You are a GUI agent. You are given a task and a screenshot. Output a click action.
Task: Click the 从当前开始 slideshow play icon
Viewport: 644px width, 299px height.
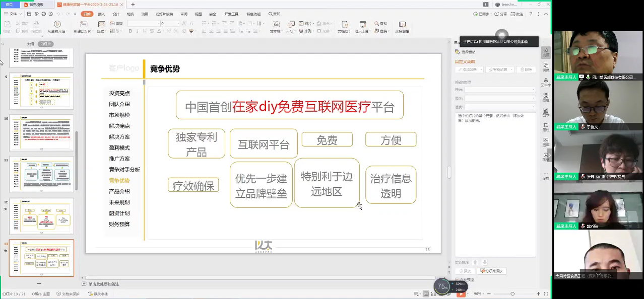tap(57, 24)
